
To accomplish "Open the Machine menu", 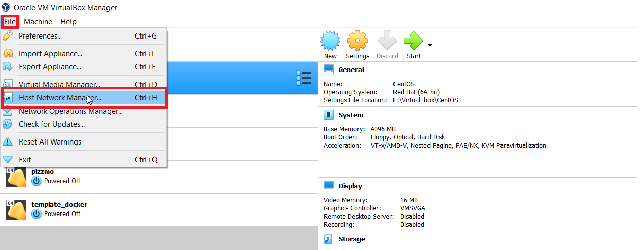I will coord(38,21).
